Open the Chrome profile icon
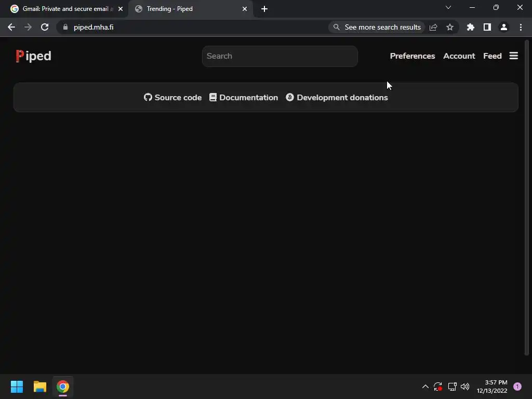The height and width of the screenshot is (399, 532). [x=504, y=27]
